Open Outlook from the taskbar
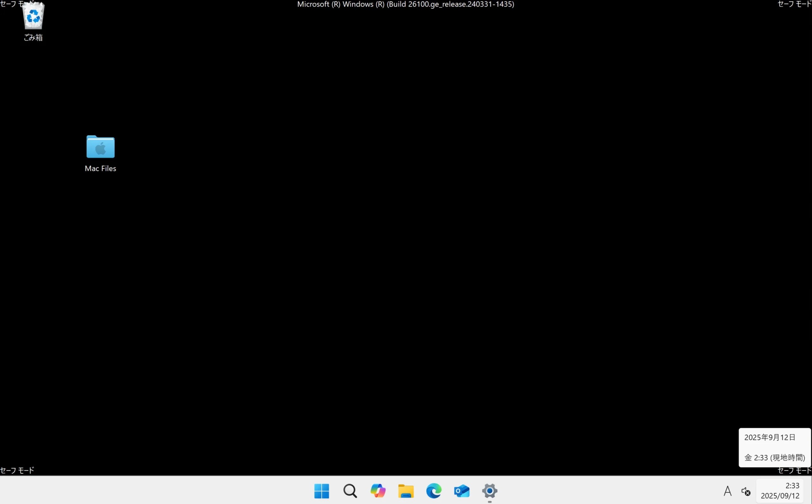Screen dimensions: 812x504 tap(462, 491)
